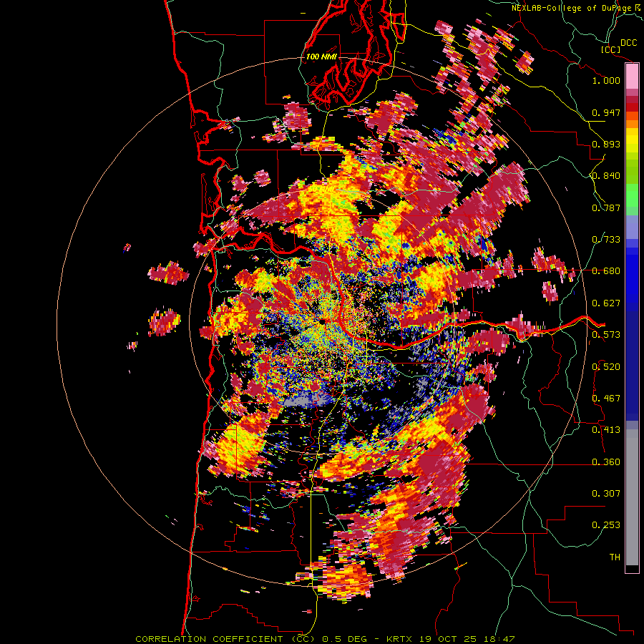The image size is (644, 644).
Task: Click the yellow segment of the color bar
Action: click(632, 140)
